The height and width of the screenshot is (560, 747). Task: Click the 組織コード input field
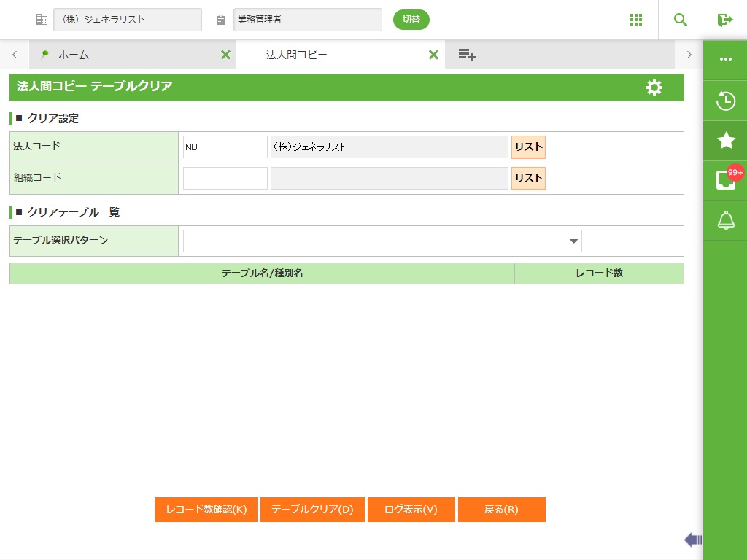pos(225,178)
